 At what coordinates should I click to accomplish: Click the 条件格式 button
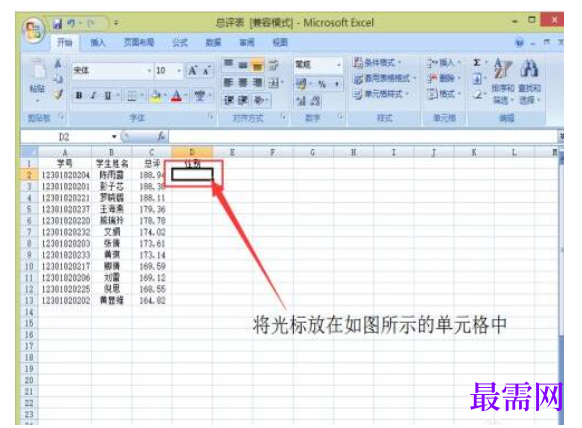pos(377,63)
